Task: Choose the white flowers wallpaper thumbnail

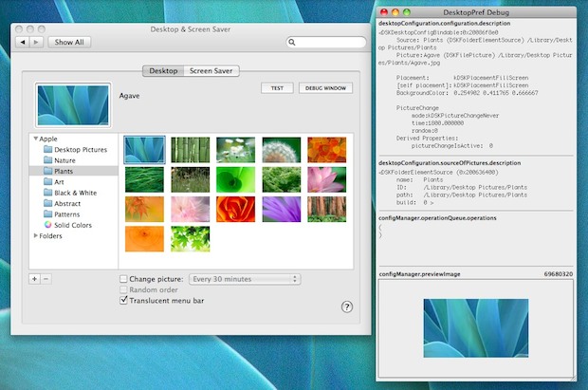Action: point(236,150)
